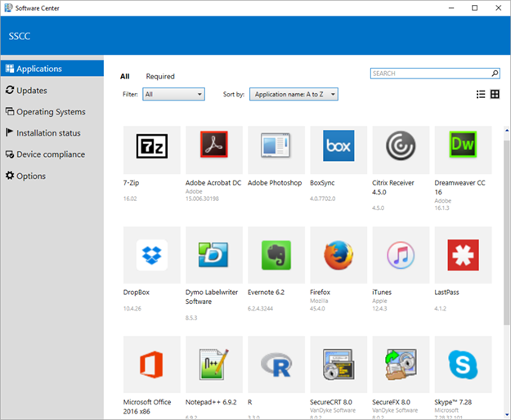511x420 pixels.
Task: Click the DropBox name text
Action: click(x=137, y=292)
